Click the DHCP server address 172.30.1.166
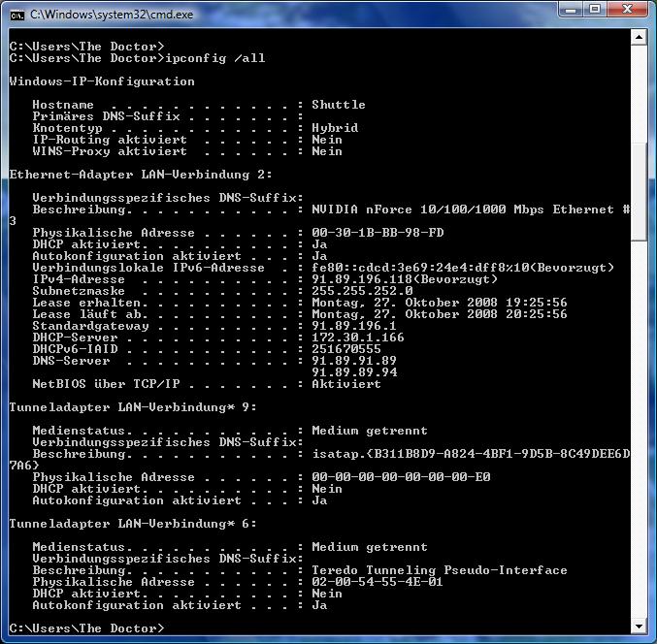 tap(358, 338)
